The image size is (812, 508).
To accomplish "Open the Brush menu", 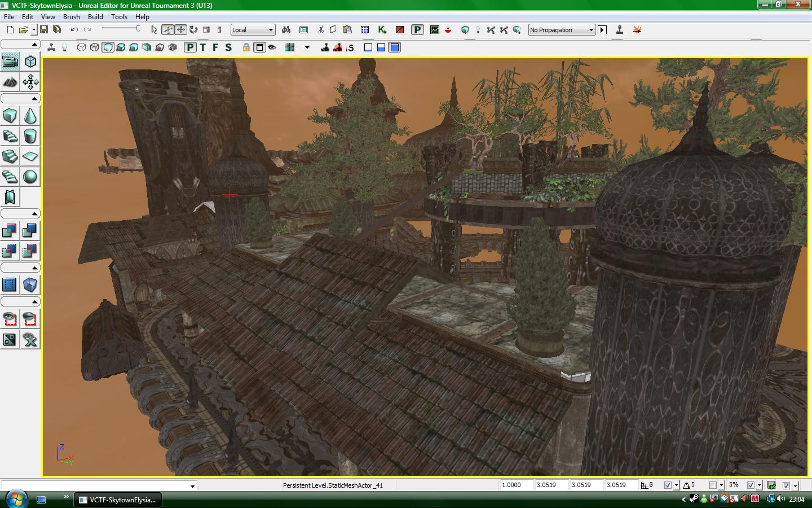I will [71, 16].
